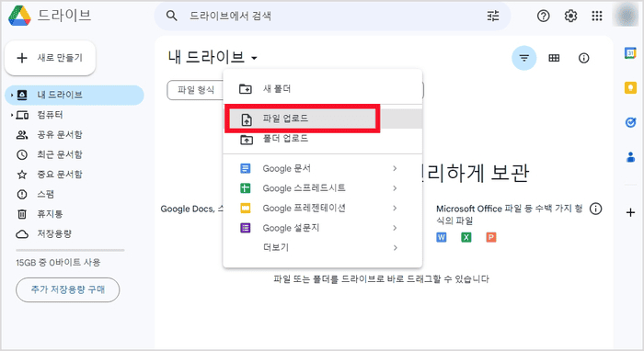The height and width of the screenshot is (351, 644).
Task: Open 휴지통 in the sidebar
Action: (x=75, y=214)
